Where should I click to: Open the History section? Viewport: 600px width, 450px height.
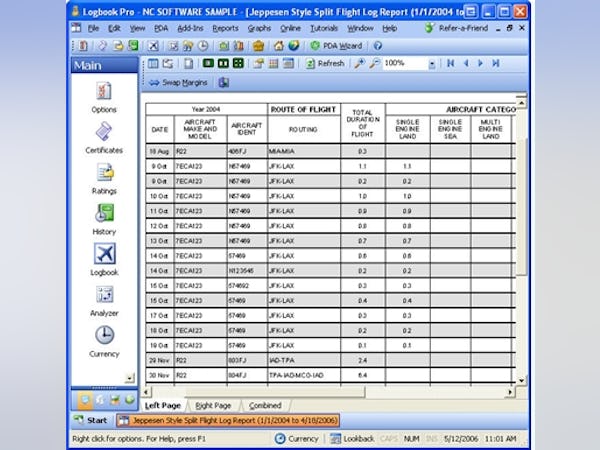[104, 220]
